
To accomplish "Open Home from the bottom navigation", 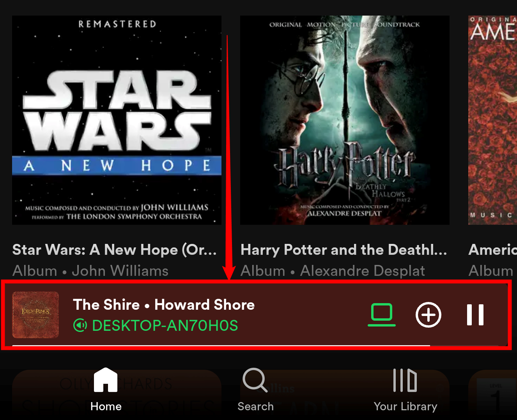I will click(106, 390).
